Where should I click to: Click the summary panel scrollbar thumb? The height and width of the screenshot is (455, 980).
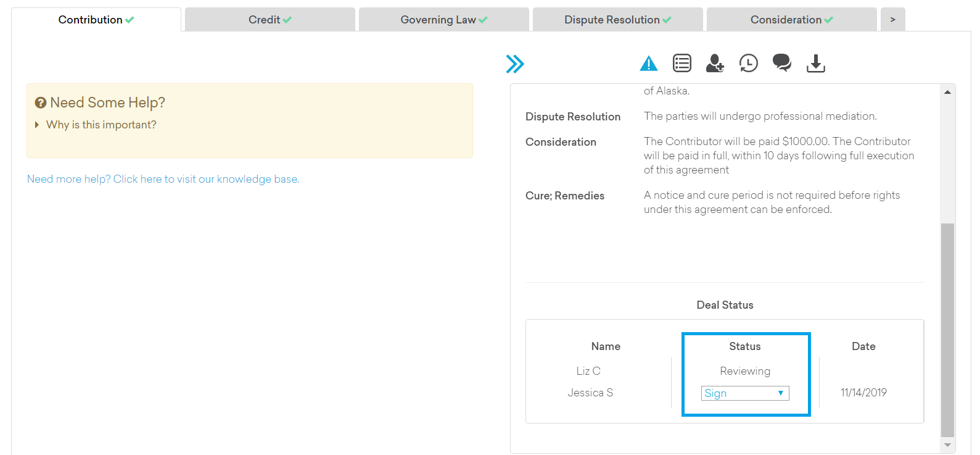[x=947, y=330]
